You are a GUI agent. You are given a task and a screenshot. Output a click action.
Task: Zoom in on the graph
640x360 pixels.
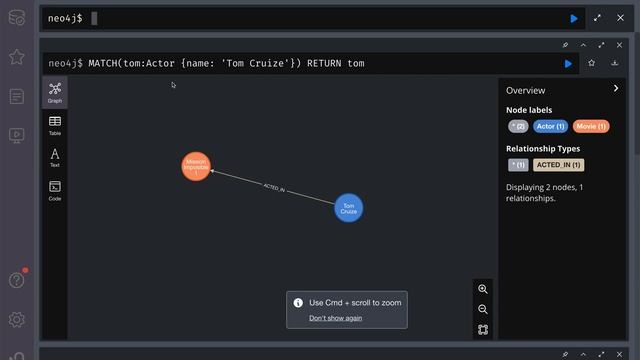coord(482,289)
